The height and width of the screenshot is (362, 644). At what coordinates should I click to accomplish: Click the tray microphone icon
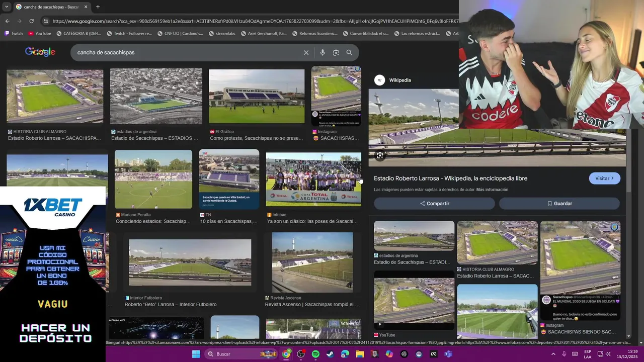(x=564, y=354)
